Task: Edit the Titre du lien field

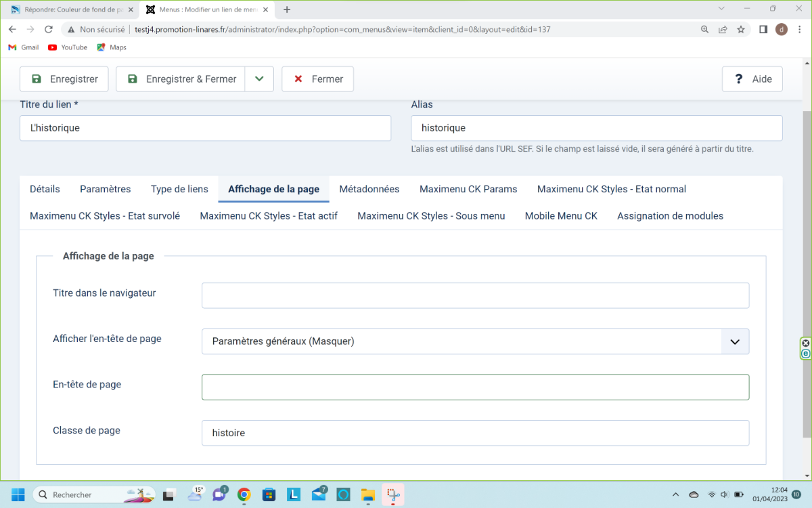Action: tap(205, 128)
